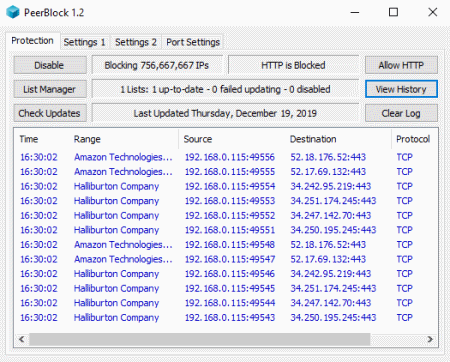Select log row with source 192.168.0.115:49555

click(x=226, y=172)
